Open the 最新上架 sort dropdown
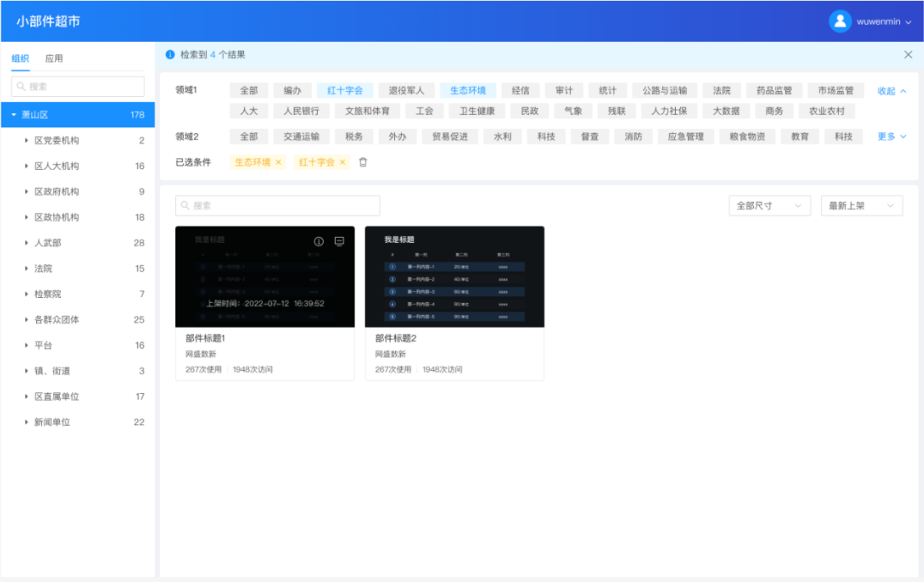924x582 pixels. [x=861, y=206]
